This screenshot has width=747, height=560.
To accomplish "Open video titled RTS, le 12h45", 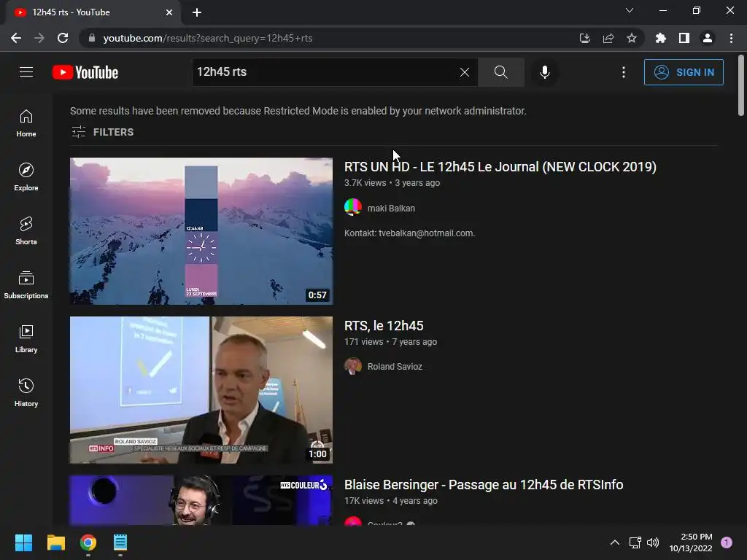I will [384, 326].
